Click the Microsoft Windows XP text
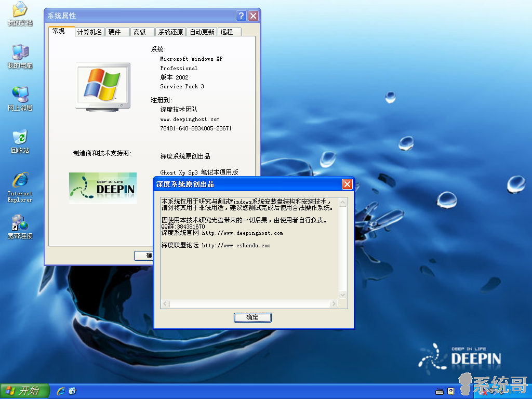Image resolution: width=532 pixels, height=399 pixels. point(191,59)
